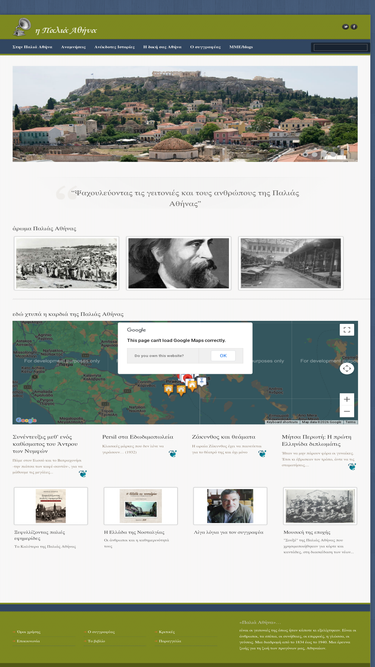Screen dimensions: 375x667
Task: Open article 'Ζάκυνθος και θεάματα'
Action: [223, 437]
